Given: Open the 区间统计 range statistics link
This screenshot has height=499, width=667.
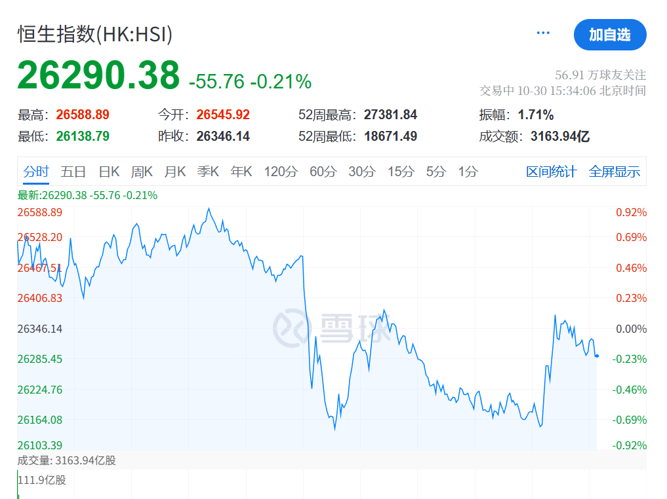Looking at the screenshot, I should pyautogui.click(x=551, y=171).
